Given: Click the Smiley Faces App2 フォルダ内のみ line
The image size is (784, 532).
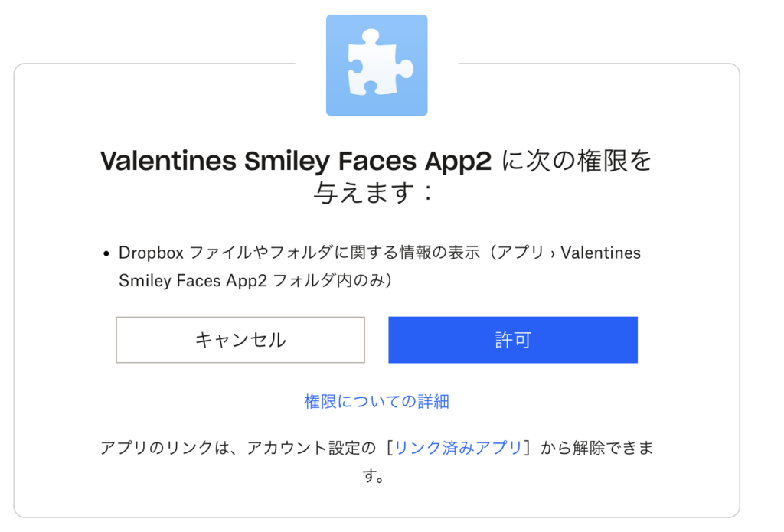Looking at the screenshot, I should (x=256, y=280).
